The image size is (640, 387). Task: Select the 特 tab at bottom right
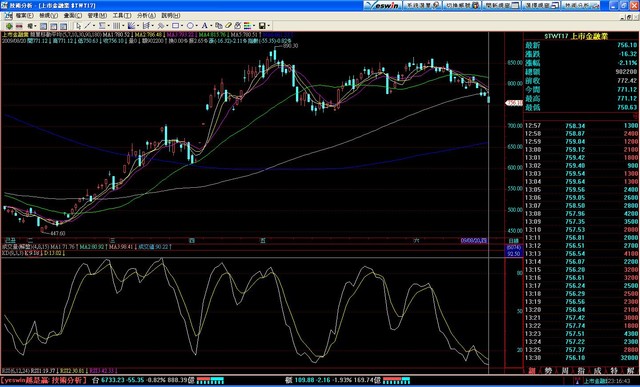click(x=614, y=371)
